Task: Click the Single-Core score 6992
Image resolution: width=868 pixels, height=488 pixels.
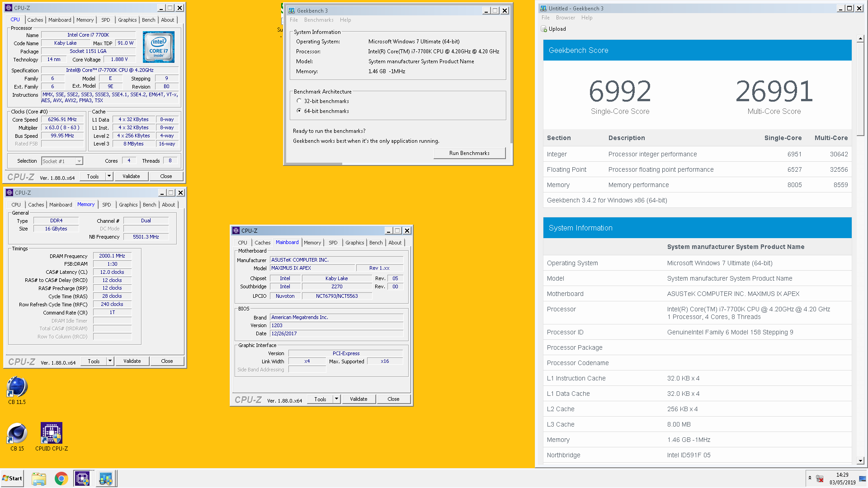Action: point(620,91)
